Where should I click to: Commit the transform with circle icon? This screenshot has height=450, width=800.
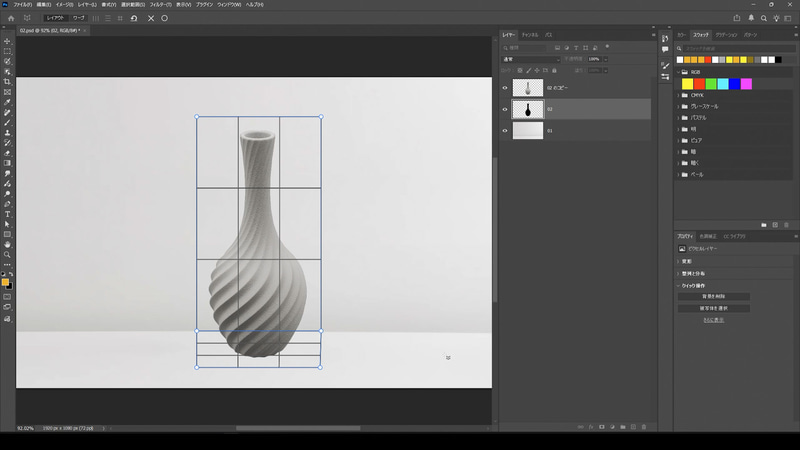(165, 18)
